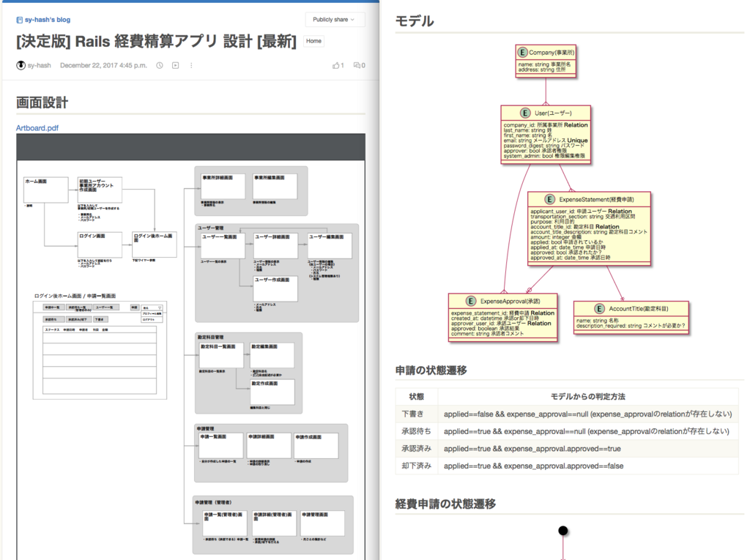This screenshot has width=750, height=560.
Task: Click sy-hash's profile avatar
Action: pos(21,65)
